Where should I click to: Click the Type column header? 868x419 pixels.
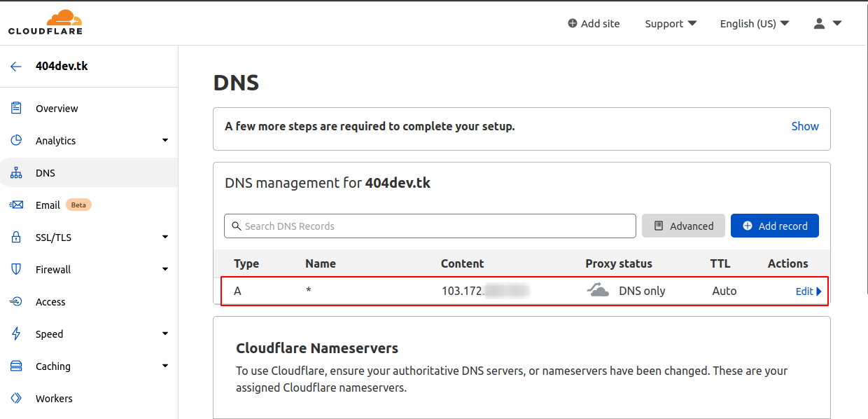pos(246,263)
